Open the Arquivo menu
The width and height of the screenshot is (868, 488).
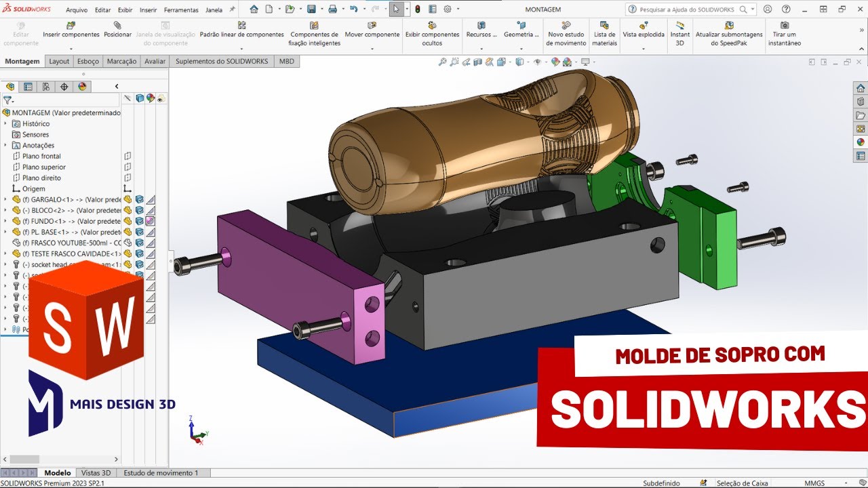click(x=77, y=10)
